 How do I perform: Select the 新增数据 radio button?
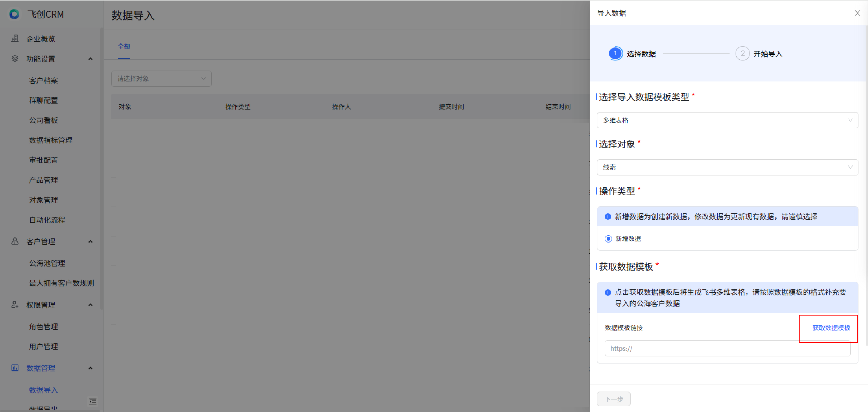point(608,238)
